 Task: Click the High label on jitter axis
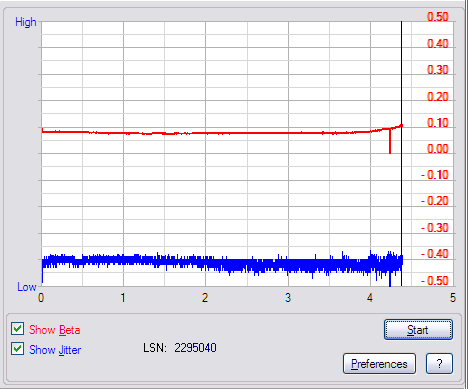26,22
